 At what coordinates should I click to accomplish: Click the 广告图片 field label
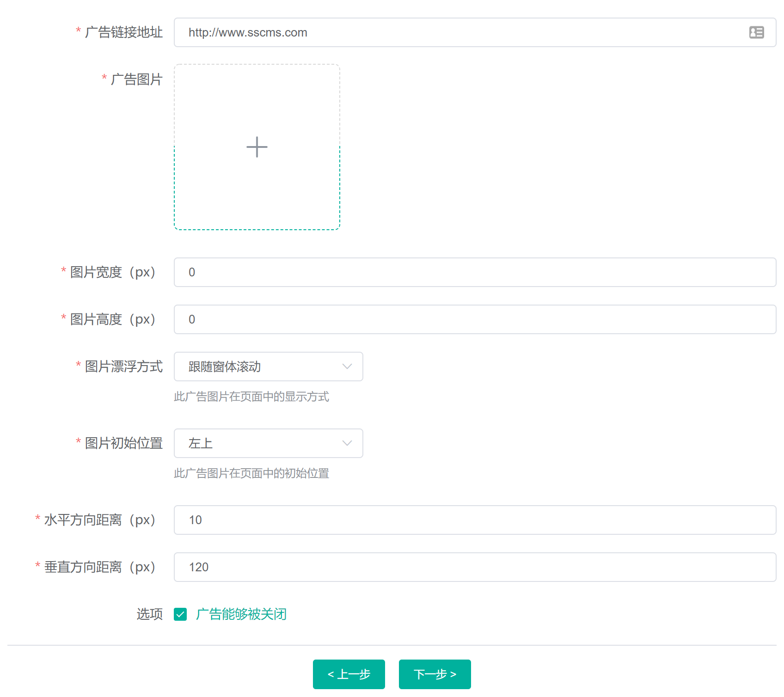coord(136,79)
